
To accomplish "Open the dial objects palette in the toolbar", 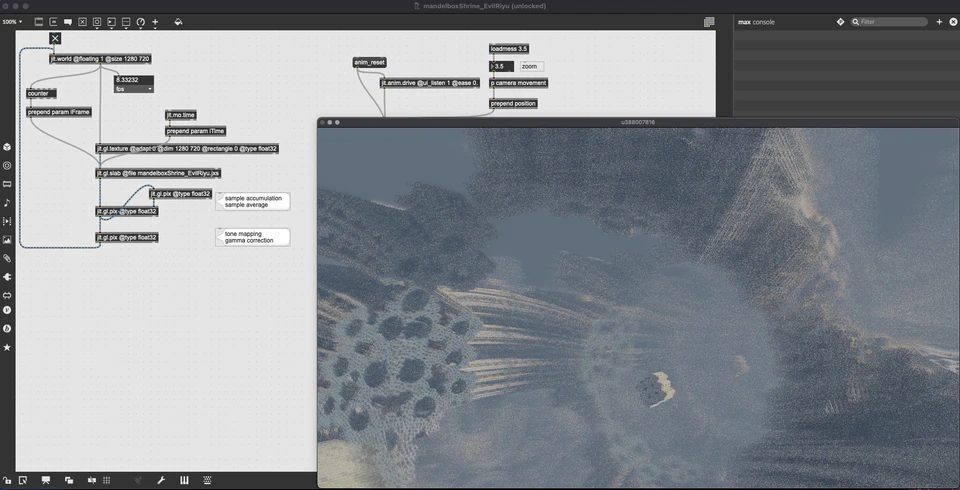I will (x=141, y=22).
